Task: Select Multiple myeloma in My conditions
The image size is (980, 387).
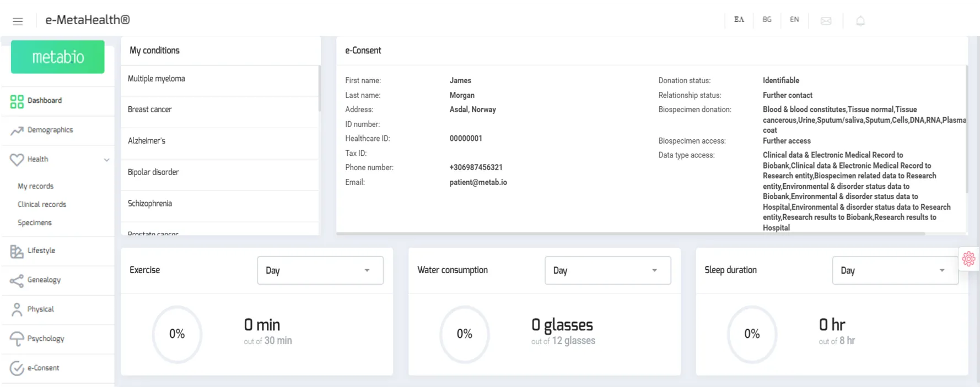Action: 157,79
